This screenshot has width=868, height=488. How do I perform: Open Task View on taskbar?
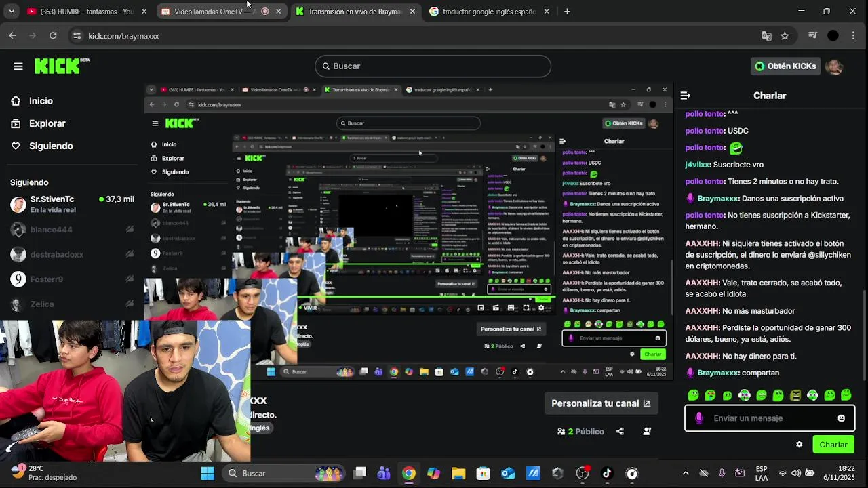360,473
